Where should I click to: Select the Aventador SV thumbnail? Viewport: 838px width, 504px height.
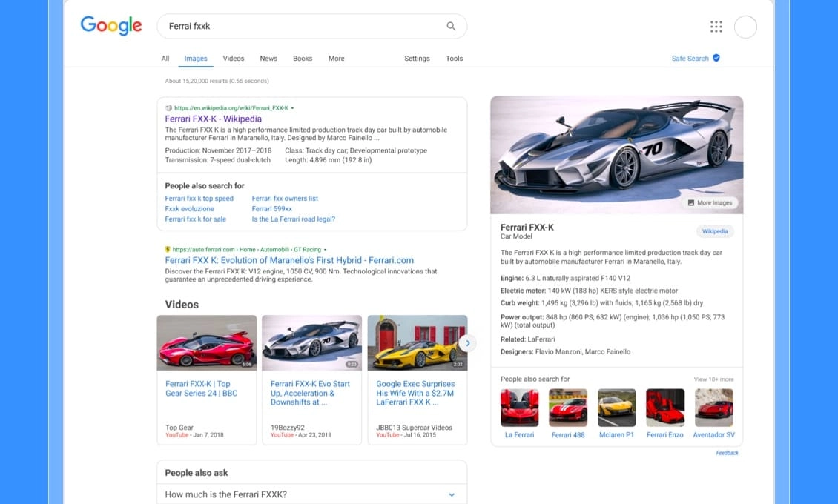pyautogui.click(x=714, y=408)
